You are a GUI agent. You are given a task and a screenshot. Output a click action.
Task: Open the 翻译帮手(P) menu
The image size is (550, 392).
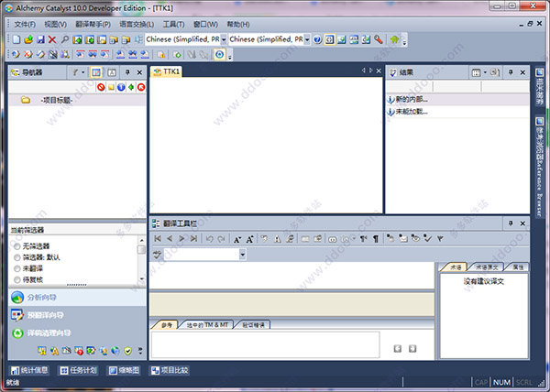(93, 24)
